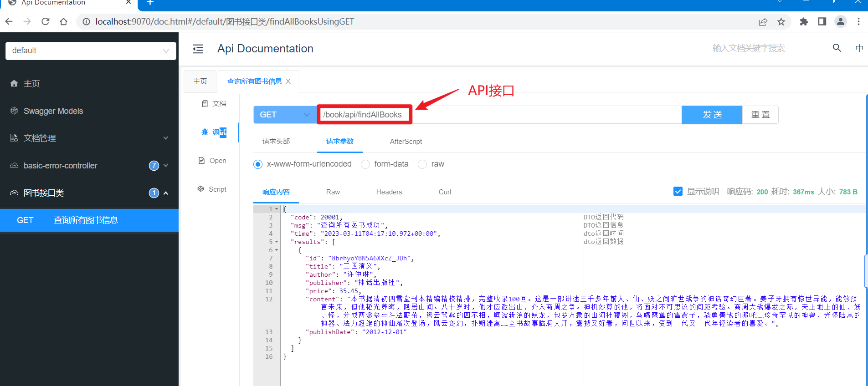Expand basic-error-controller group
868x386 pixels.
pyautogui.click(x=89, y=166)
